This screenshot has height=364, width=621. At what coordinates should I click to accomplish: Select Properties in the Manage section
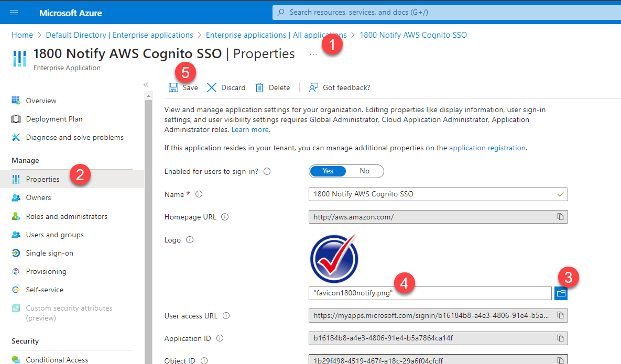72,179
